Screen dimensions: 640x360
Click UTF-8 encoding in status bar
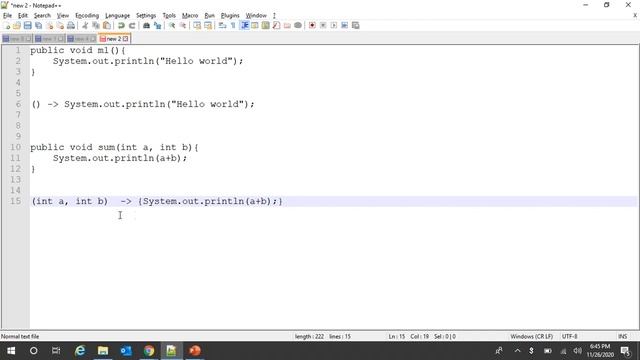coord(569,337)
